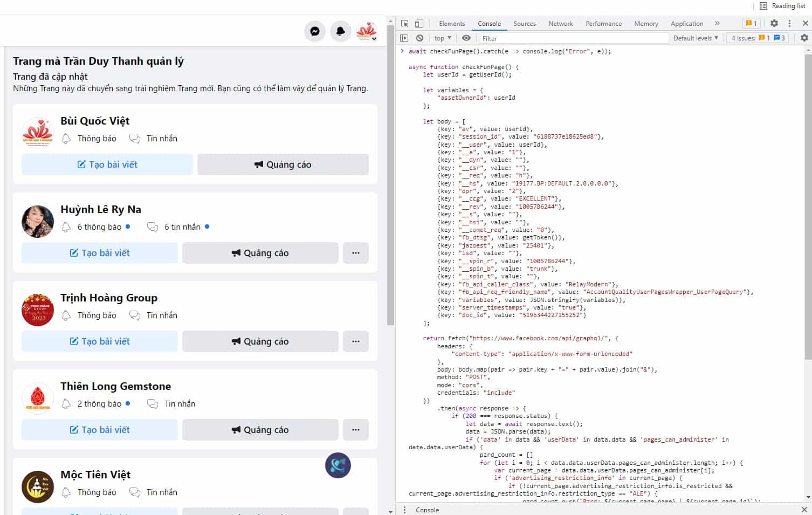Click Quảng cáo for Huỳnh Lê Ry Na
The height and width of the screenshot is (515, 812).
click(x=260, y=253)
